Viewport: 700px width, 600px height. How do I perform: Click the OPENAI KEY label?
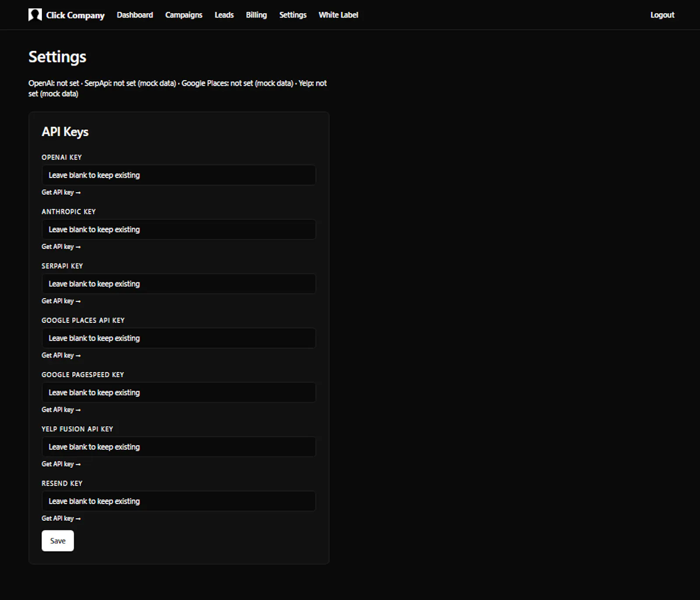(x=62, y=157)
